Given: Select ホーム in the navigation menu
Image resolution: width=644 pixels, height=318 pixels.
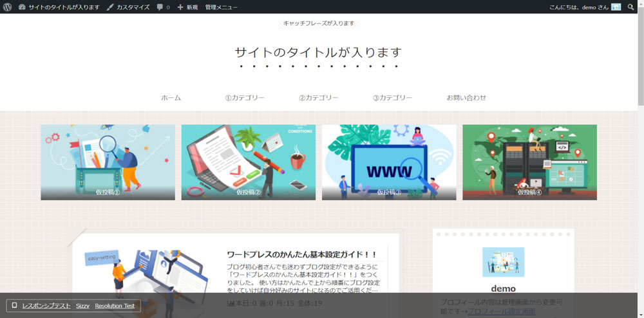Looking at the screenshot, I should point(171,98).
